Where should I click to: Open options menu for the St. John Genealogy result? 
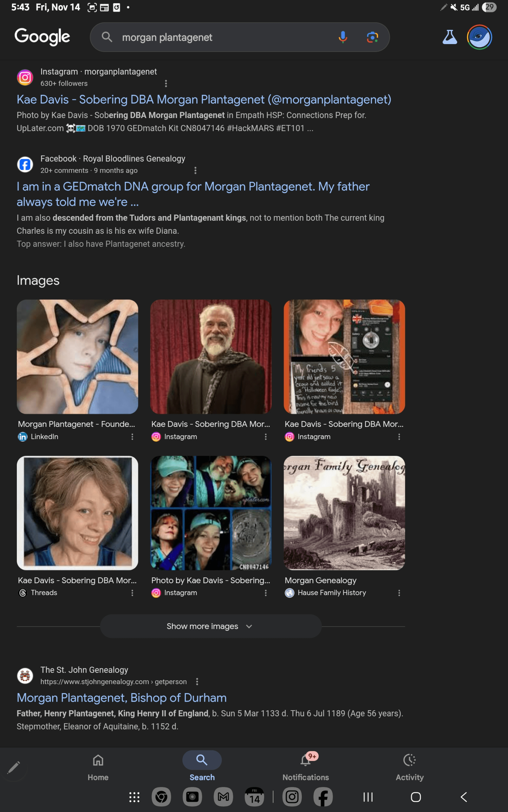click(x=197, y=681)
